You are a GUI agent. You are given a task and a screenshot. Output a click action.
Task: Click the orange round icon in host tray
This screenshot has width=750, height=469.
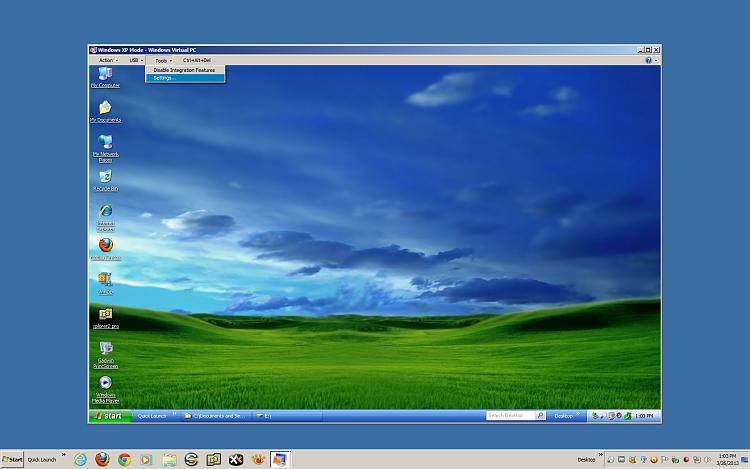click(x=654, y=459)
